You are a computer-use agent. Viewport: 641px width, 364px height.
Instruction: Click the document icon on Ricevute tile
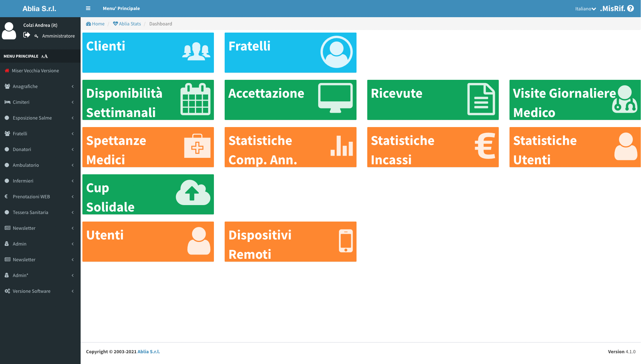click(481, 99)
